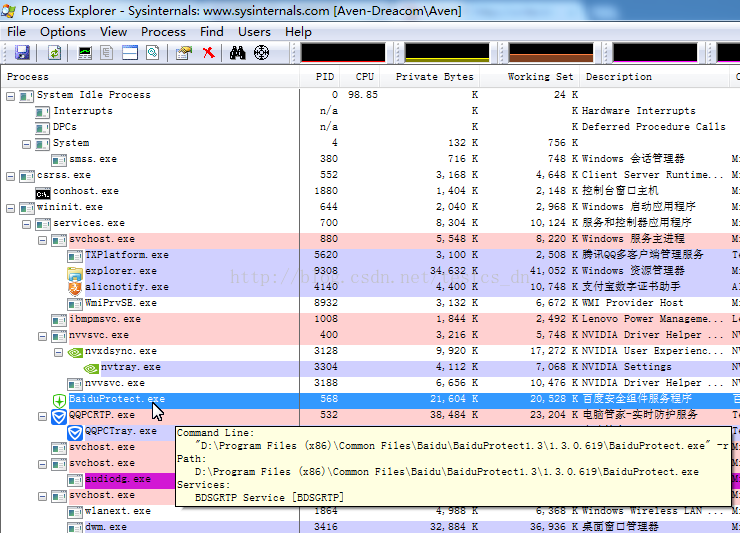The height and width of the screenshot is (533, 740).
Task: Click the explorer.exe folder icon
Action: click(x=75, y=272)
